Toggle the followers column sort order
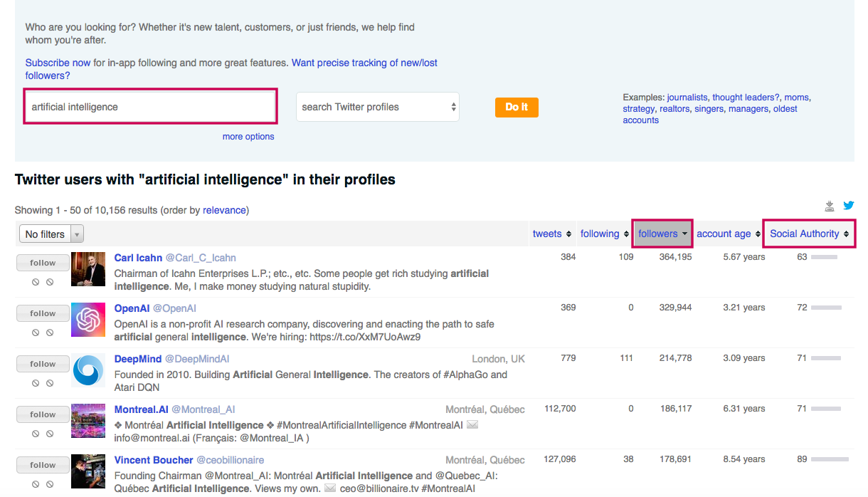This screenshot has width=868, height=497. (x=658, y=234)
